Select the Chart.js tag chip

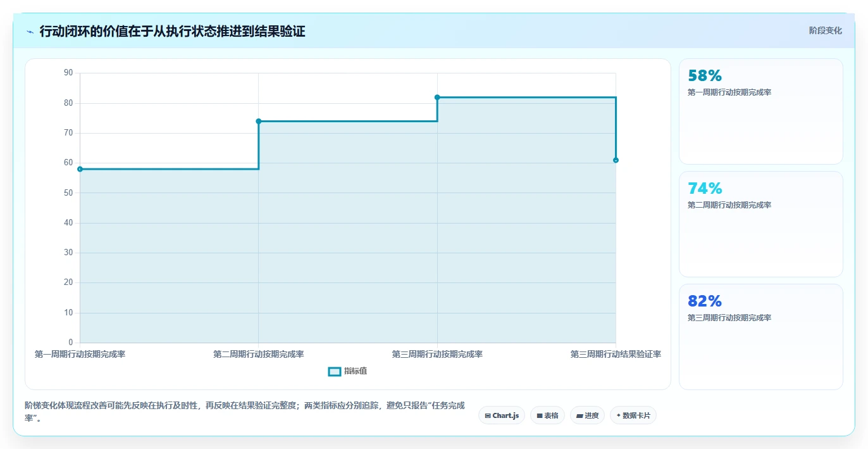pos(502,415)
